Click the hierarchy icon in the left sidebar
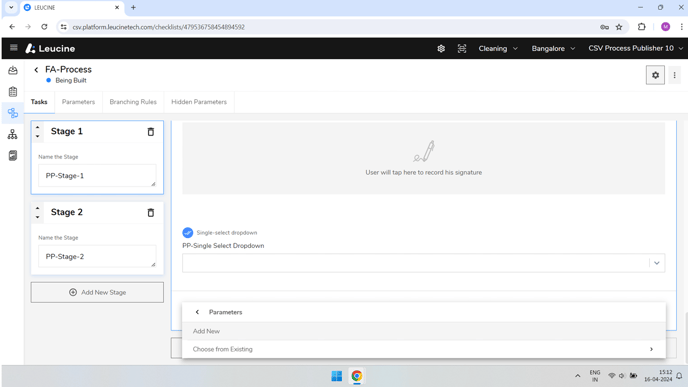This screenshot has height=387, width=688. click(13, 134)
